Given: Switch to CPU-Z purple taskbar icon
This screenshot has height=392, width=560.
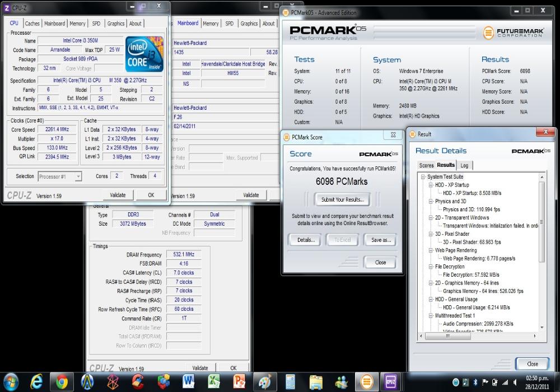Looking at the screenshot, I should pos(391,382).
